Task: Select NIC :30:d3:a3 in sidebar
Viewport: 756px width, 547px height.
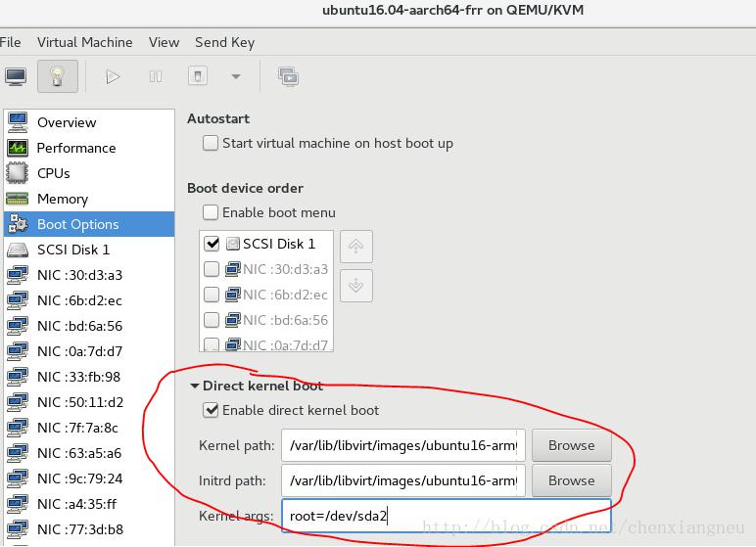Action: 89,275
